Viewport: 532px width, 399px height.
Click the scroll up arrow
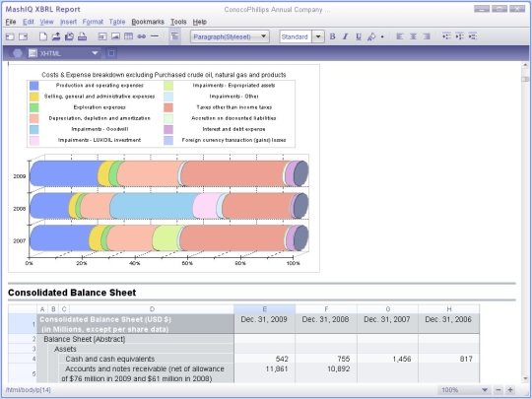click(525, 65)
